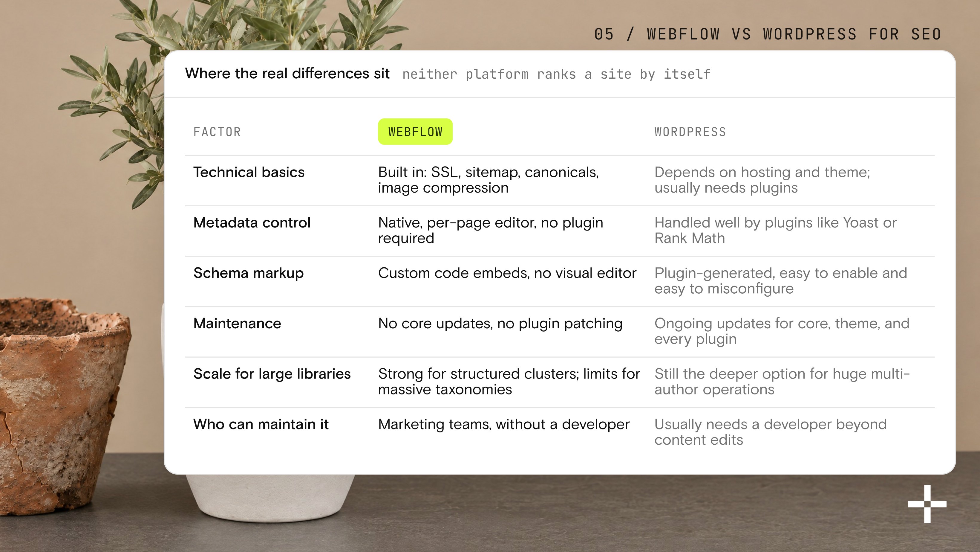
Task: Click 'Depends on hosting and theme' cell
Action: [x=762, y=180]
